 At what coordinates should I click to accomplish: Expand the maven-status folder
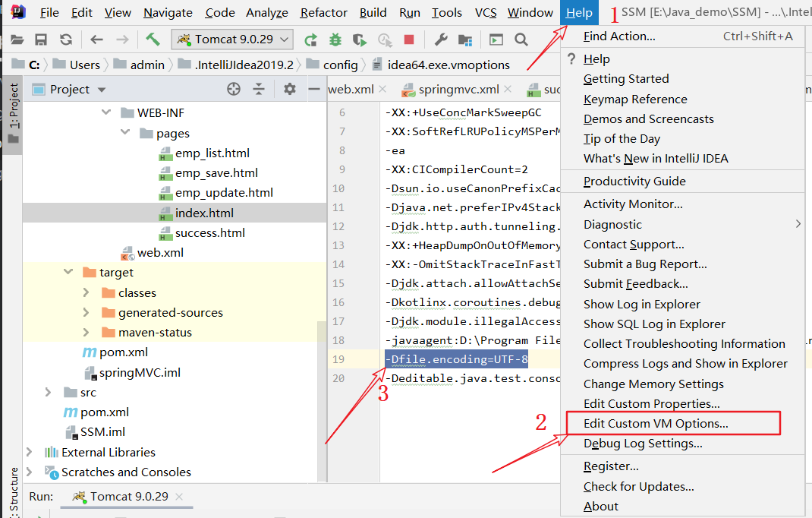[86, 332]
